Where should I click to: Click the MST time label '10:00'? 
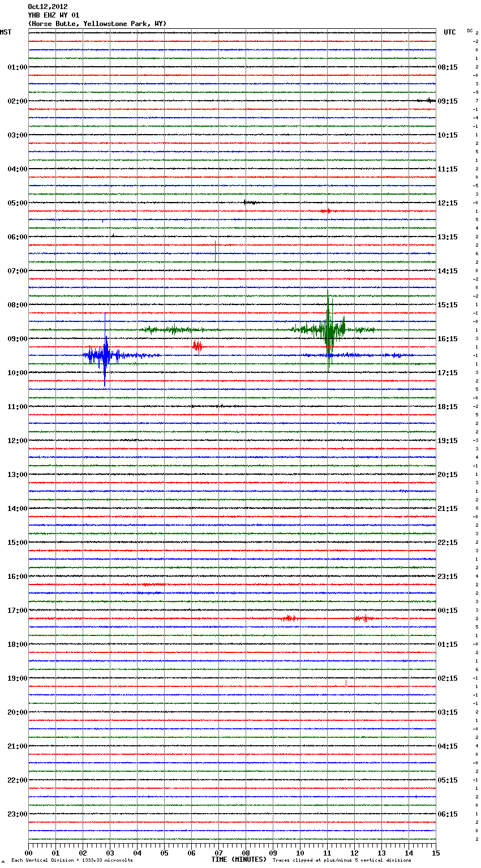(x=18, y=373)
